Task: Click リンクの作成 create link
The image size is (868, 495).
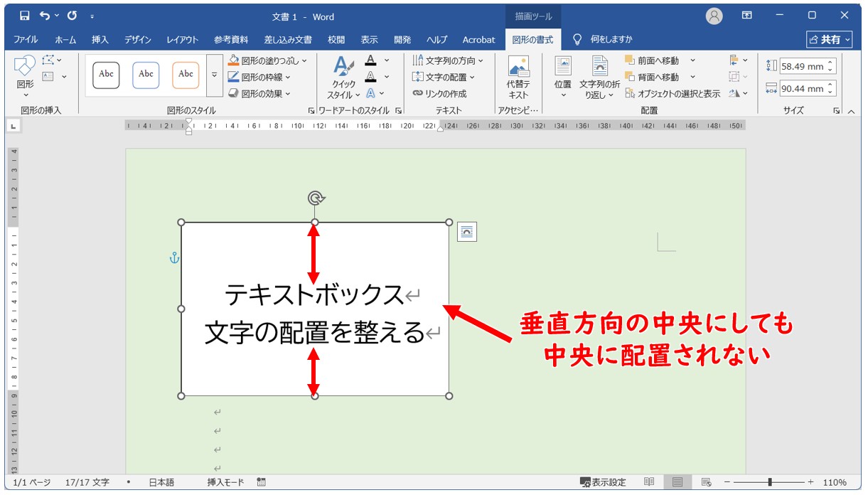Action: [x=439, y=93]
